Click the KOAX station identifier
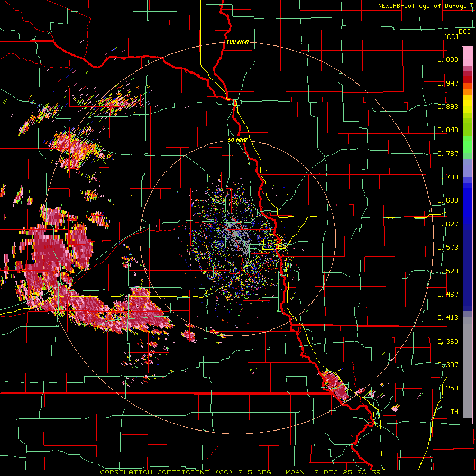This screenshot has width=476, height=476. coord(296,472)
